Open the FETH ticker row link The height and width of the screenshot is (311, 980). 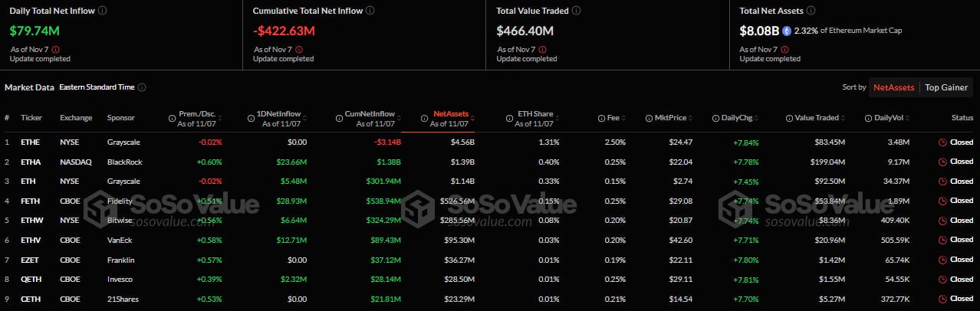[31, 201]
